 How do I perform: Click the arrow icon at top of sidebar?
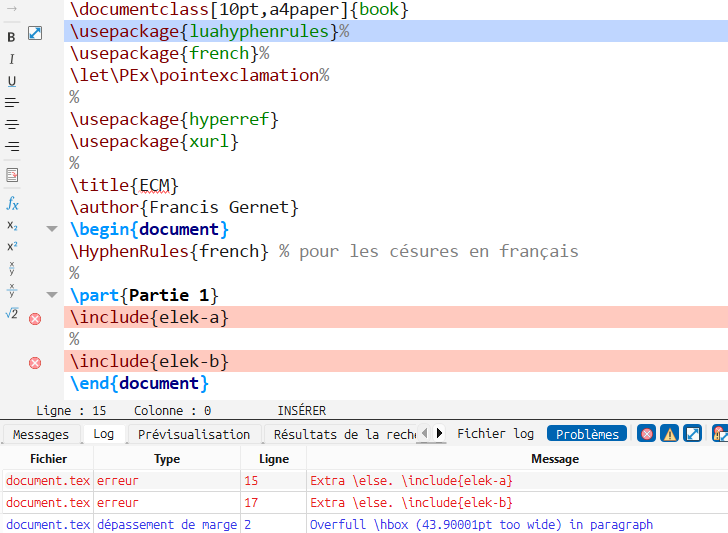(x=12, y=8)
